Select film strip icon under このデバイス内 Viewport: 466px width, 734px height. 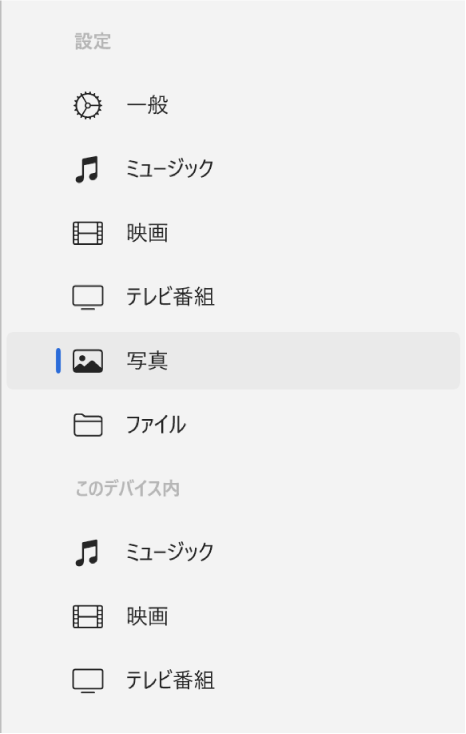[88, 616]
